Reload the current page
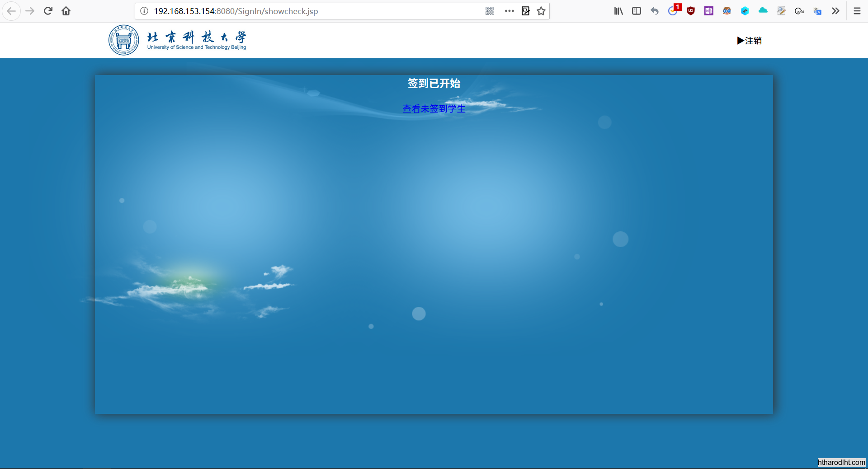Viewport: 868px width, 469px height. tap(48, 11)
